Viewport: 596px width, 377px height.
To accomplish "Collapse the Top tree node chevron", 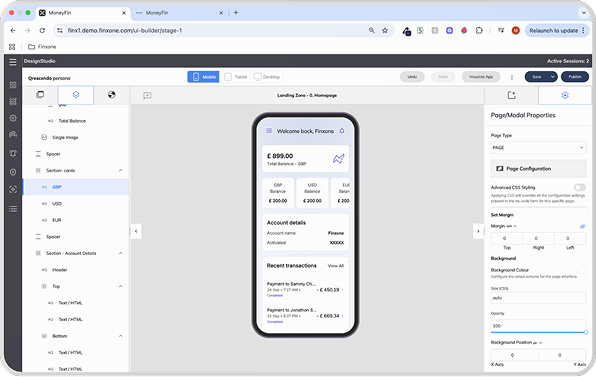I will click(x=120, y=286).
